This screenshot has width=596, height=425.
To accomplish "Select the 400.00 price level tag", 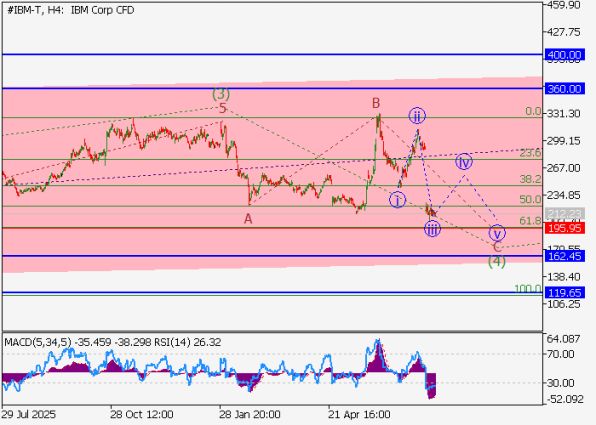I will [565, 55].
